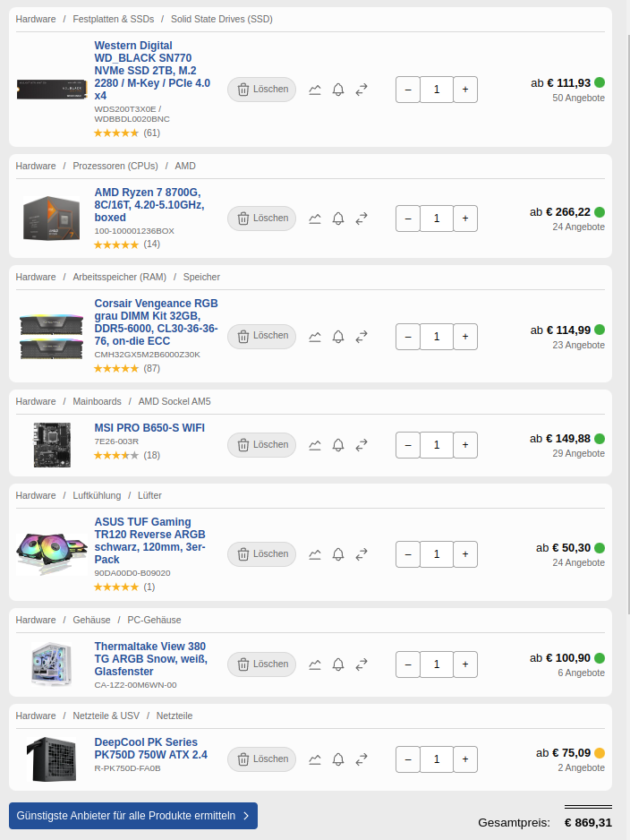Screen dimensions: 630x840
Task: Set price alert bell for AMD Ryzen 7 8700G
Action: pyautogui.click(x=338, y=219)
